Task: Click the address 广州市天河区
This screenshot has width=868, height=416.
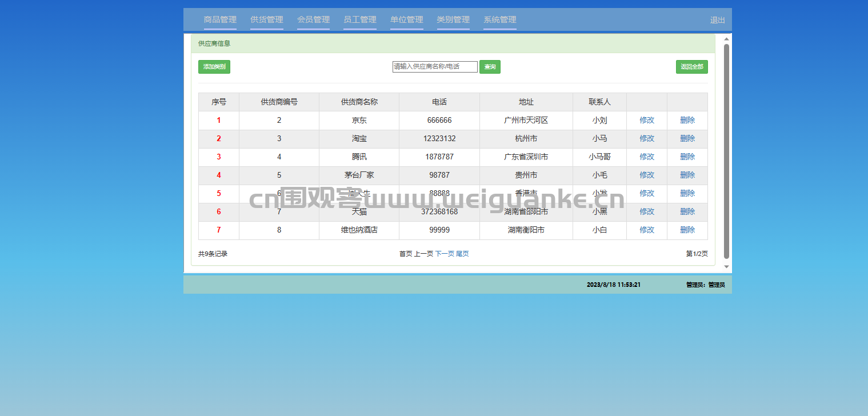Action: [526, 120]
